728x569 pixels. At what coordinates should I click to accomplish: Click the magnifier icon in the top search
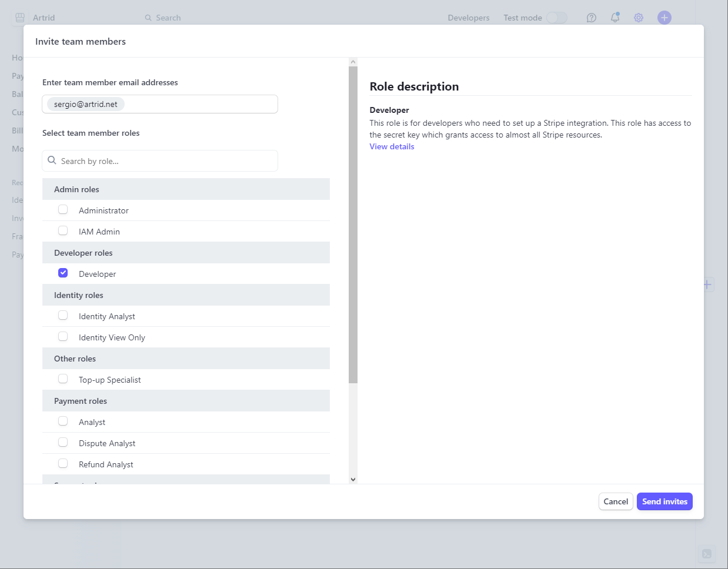148,18
